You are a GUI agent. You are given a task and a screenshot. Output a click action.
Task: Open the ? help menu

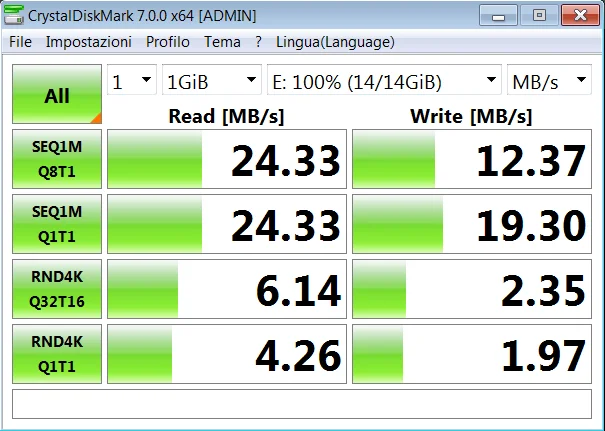tap(258, 42)
